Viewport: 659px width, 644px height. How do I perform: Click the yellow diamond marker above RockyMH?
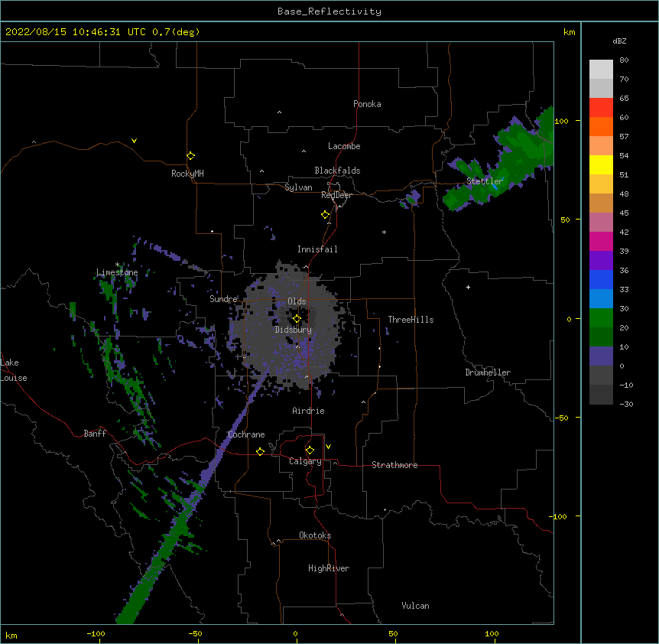coord(190,156)
